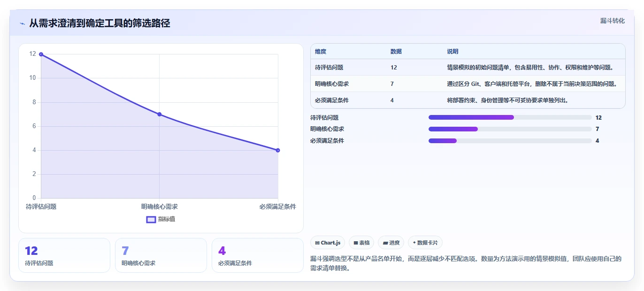Click the lightning icon beside the card title
The image size is (644, 291).
coord(22,23)
